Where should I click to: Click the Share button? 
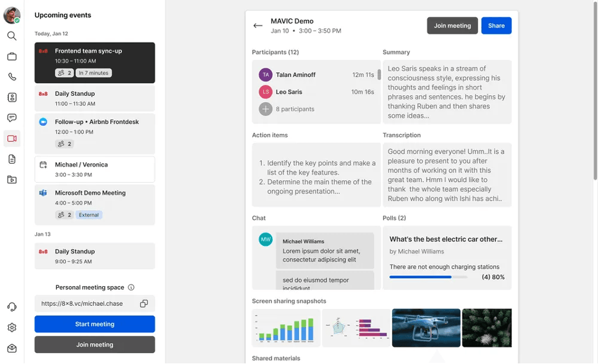coord(496,26)
